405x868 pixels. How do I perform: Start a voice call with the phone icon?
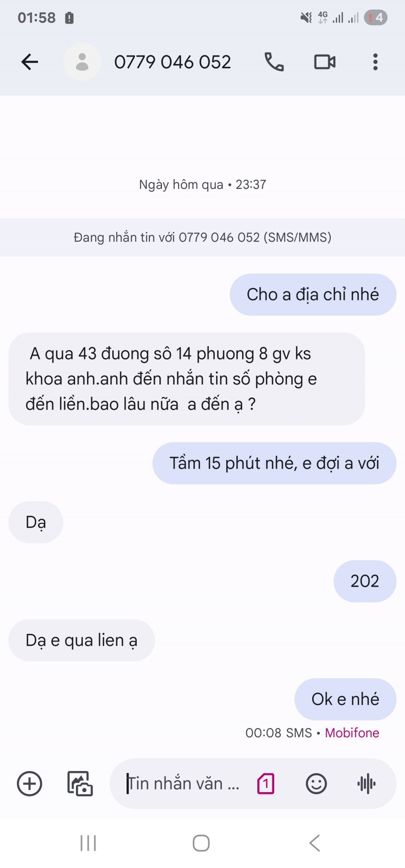point(274,62)
